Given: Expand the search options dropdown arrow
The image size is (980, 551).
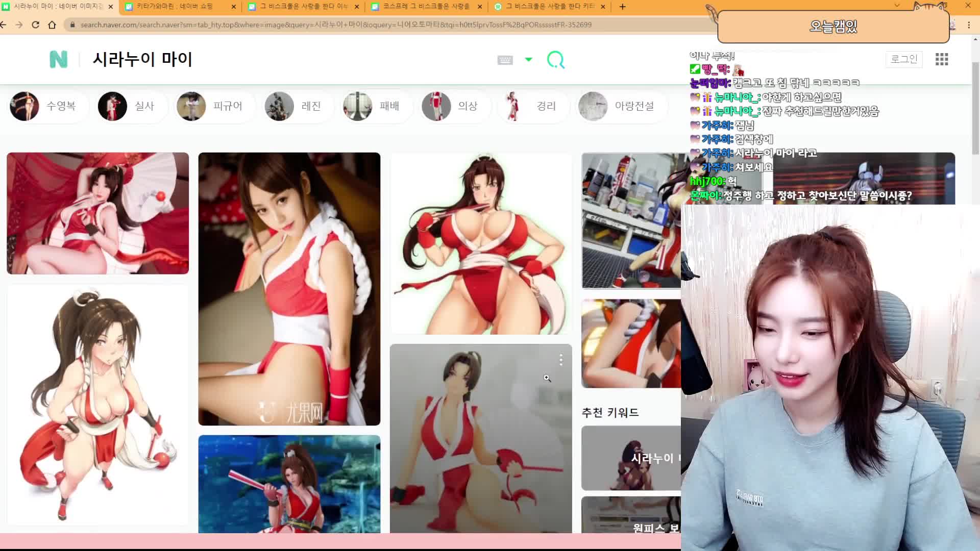Looking at the screenshot, I should point(528,60).
